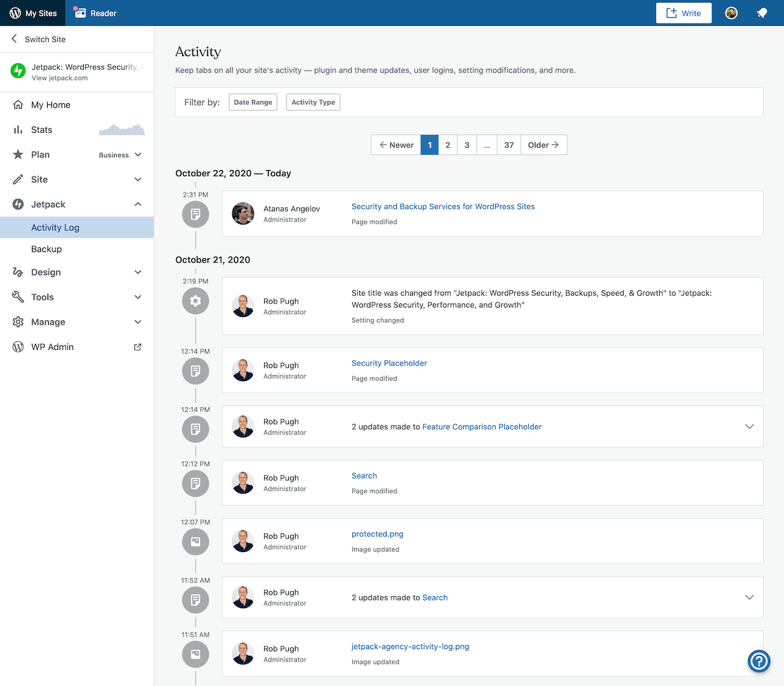Viewport: 784px width, 686px height.
Task: Expand the Manage menu chevron
Action: (x=138, y=322)
